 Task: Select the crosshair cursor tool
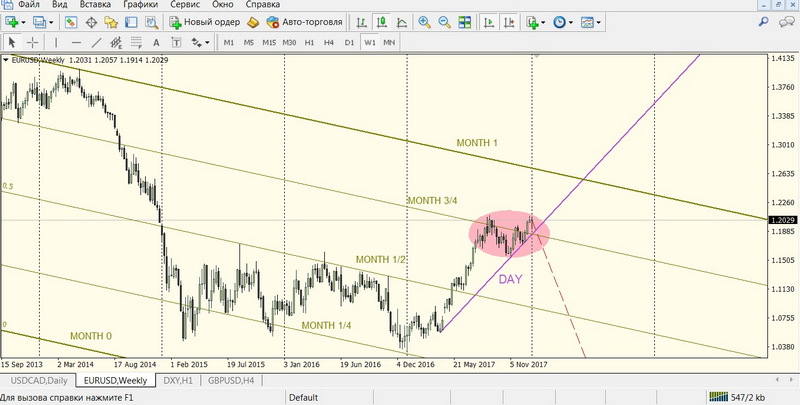click(x=33, y=43)
